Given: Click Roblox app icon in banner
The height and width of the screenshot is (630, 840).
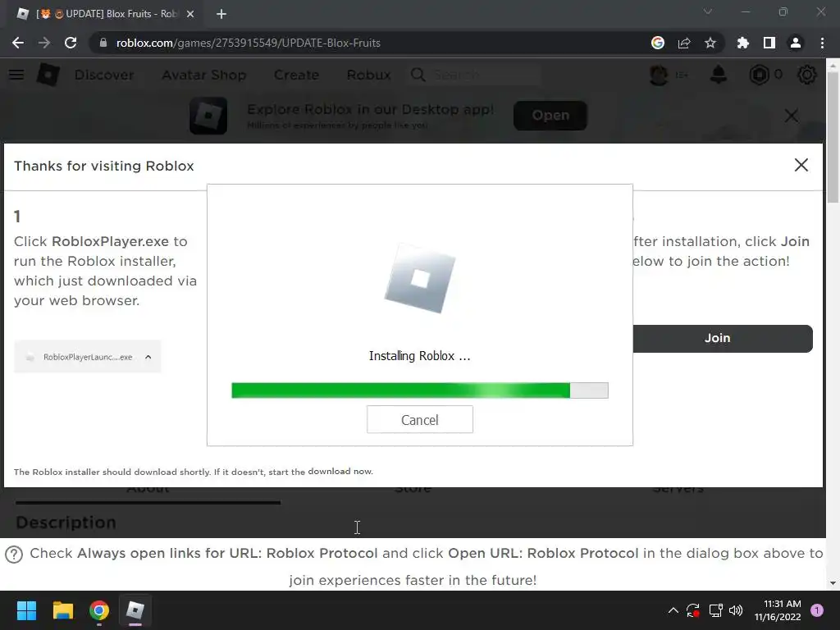Looking at the screenshot, I should coord(208,115).
